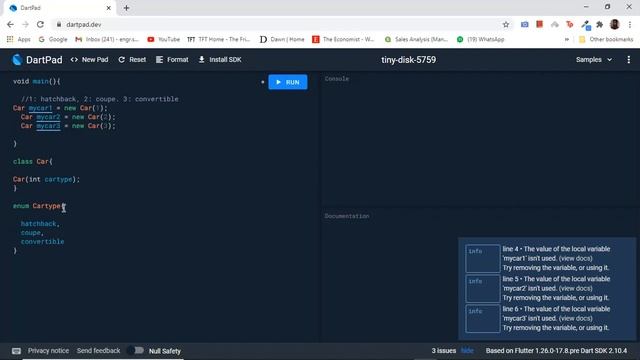640x360 pixels.
Task: Click the Console panel heading
Action: 337,79
